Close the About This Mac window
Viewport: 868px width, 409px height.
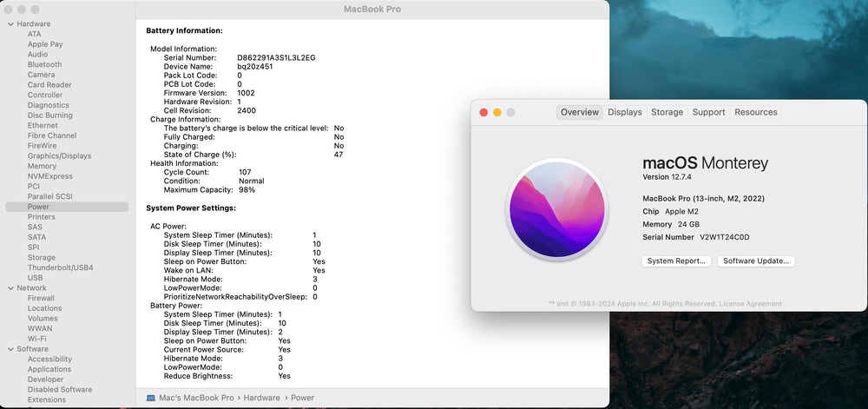click(x=483, y=112)
